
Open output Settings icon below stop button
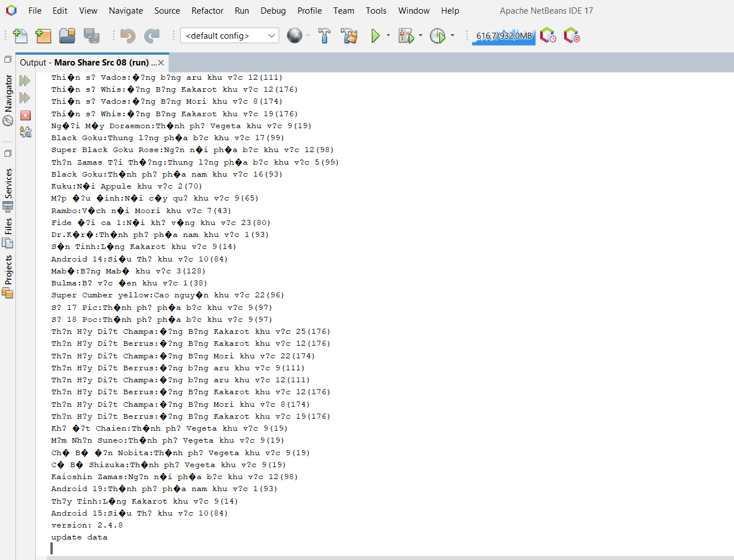(25, 132)
